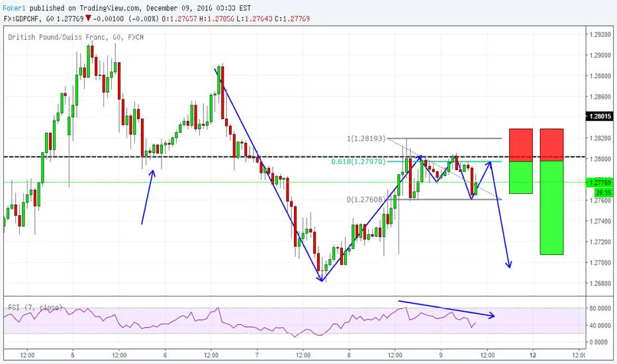Click the RSI (7, close) indicator label
This screenshot has width=617, height=364.
(x=35, y=307)
